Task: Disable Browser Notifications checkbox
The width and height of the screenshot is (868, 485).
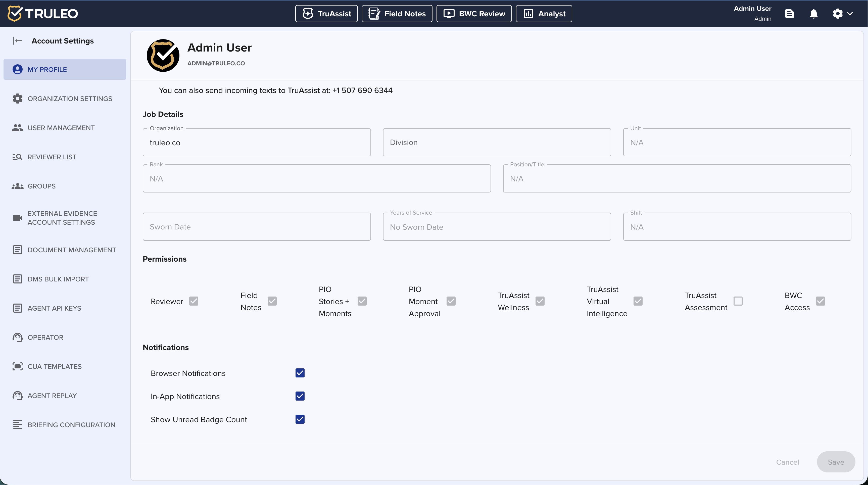Action: coord(300,373)
